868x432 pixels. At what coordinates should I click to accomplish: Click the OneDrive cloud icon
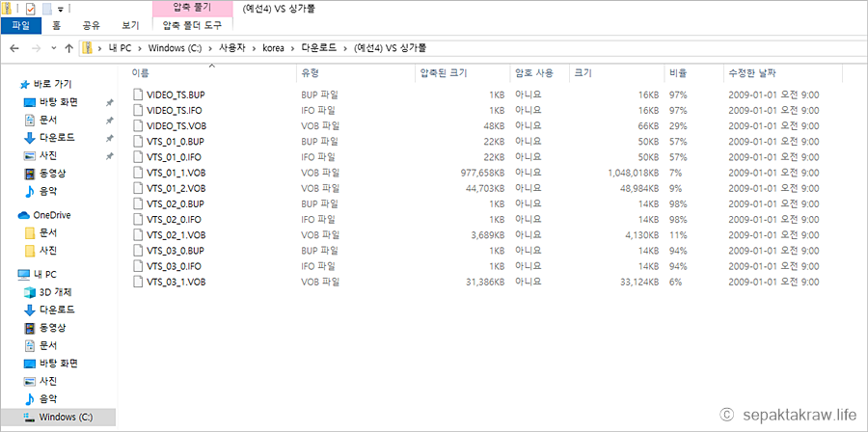pyautogui.click(x=24, y=215)
